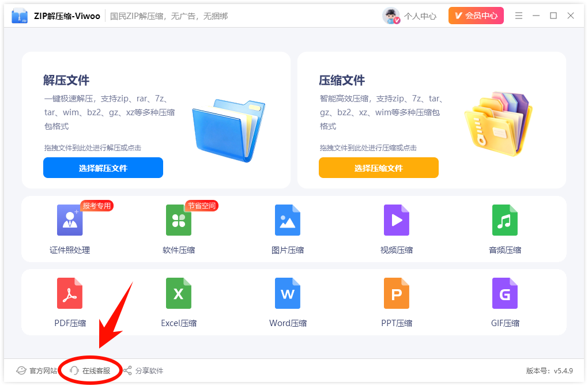Click the 软件压缩 label
The width and height of the screenshot is (588, 386).
click(x=179, y=250)
